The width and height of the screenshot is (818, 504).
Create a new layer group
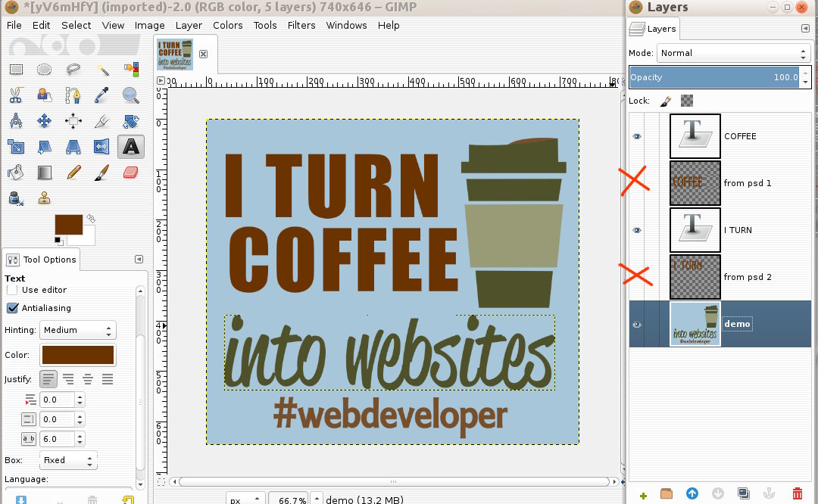point(667,493)
